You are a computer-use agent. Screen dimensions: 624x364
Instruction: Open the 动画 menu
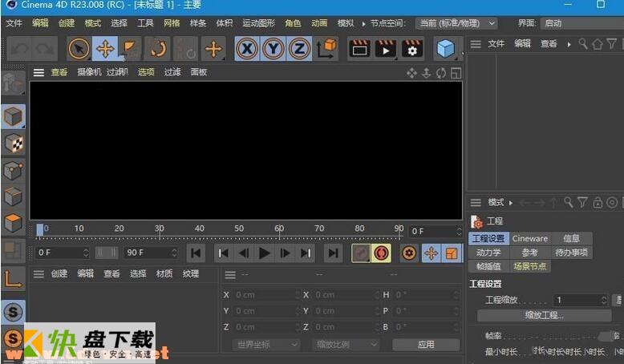(x=319, y=23)
